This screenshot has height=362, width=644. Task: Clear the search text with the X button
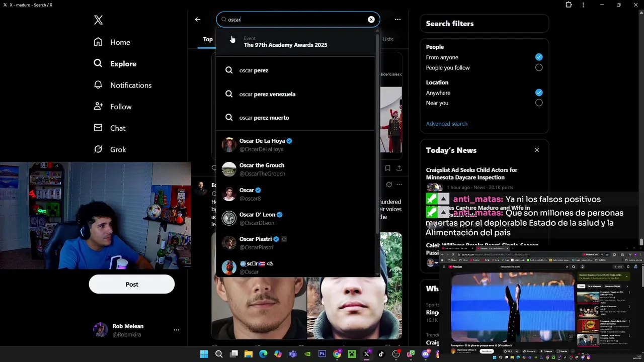point(371,20)
